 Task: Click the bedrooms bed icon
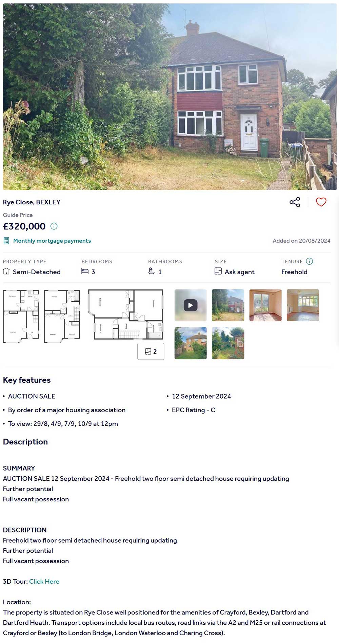pos(85,271)
